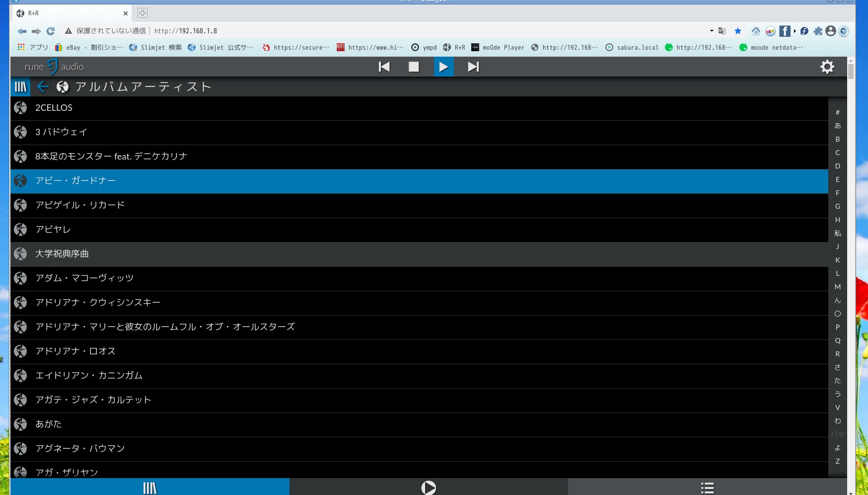Reload the page with refresh icon
Image resolution: width=868 pixels, height=495 pixels.
tap(50, 31)
